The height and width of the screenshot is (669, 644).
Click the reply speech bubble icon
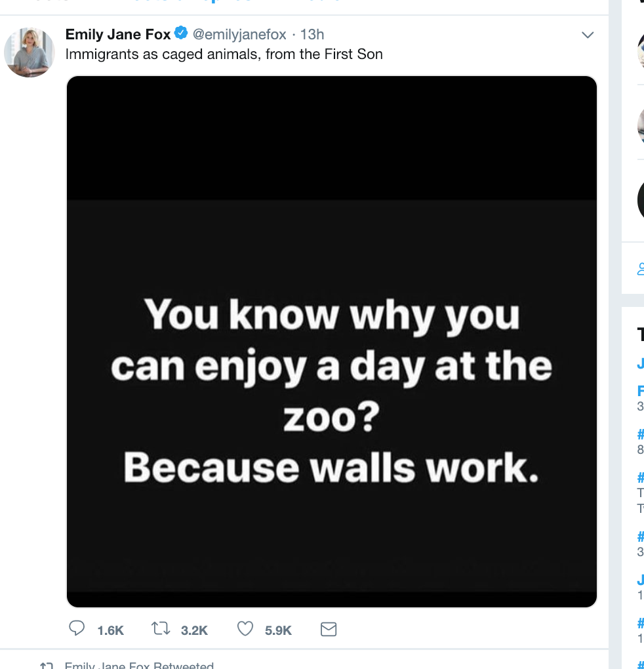coord(77,629)
